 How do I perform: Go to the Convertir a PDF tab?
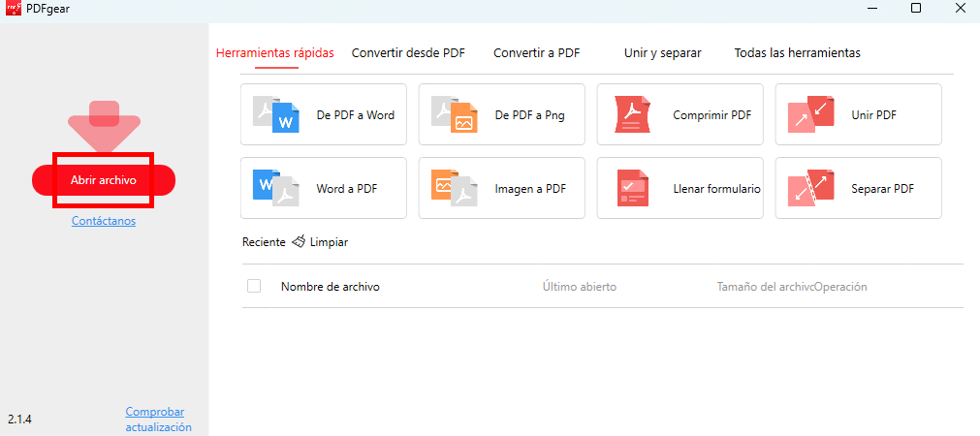537,53
